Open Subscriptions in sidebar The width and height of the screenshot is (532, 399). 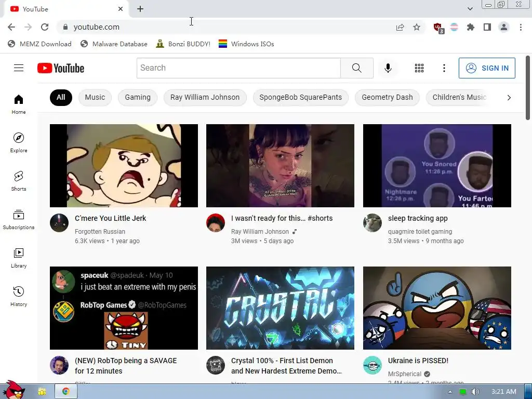pos(19,220)
